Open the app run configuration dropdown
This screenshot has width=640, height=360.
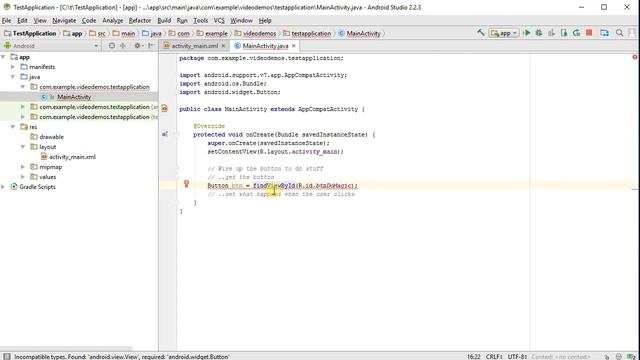pyautogui.click(x=504, y=33)
